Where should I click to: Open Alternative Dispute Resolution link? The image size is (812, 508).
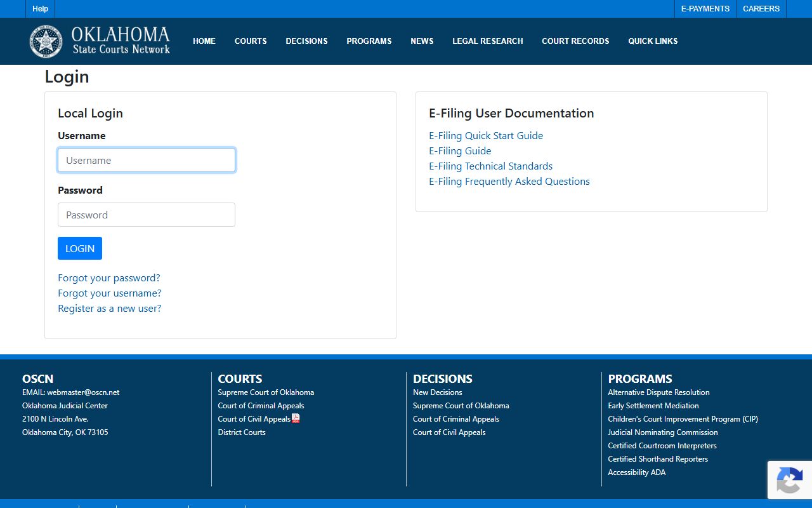658,392
